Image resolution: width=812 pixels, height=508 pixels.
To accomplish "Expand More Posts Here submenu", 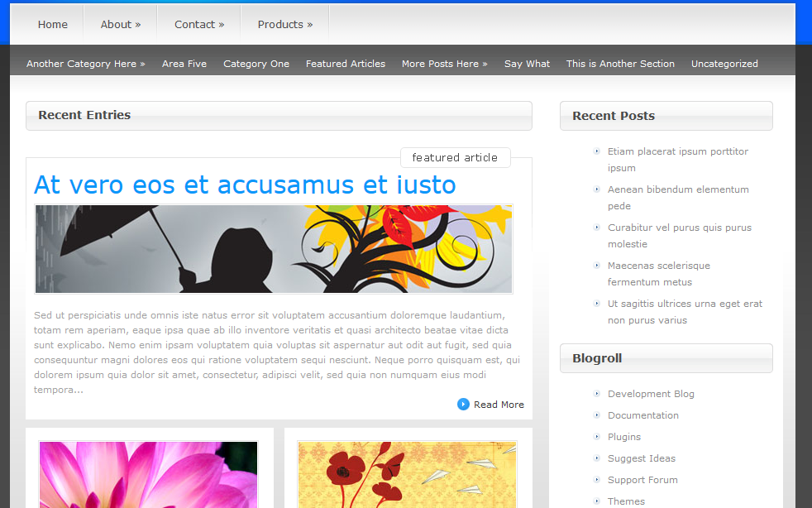I will point(445,64).
